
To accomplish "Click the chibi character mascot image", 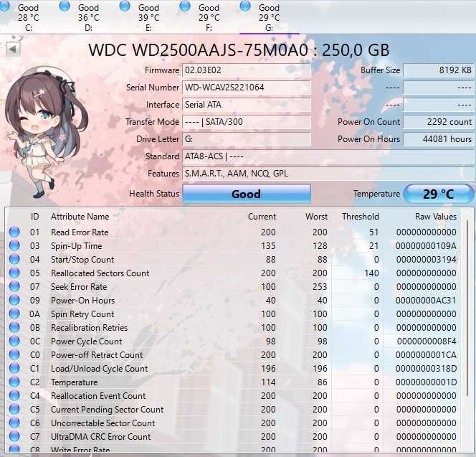I will point(45,132).
